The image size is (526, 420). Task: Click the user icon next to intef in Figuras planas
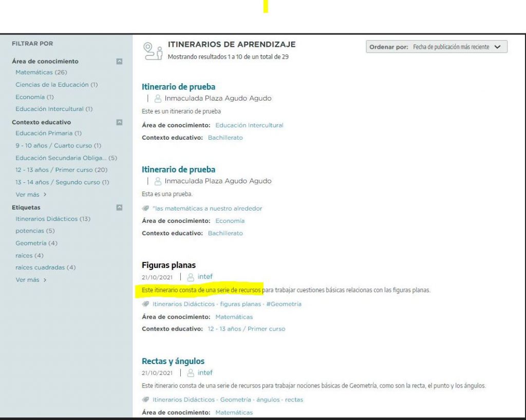click(x=191, y=277)
